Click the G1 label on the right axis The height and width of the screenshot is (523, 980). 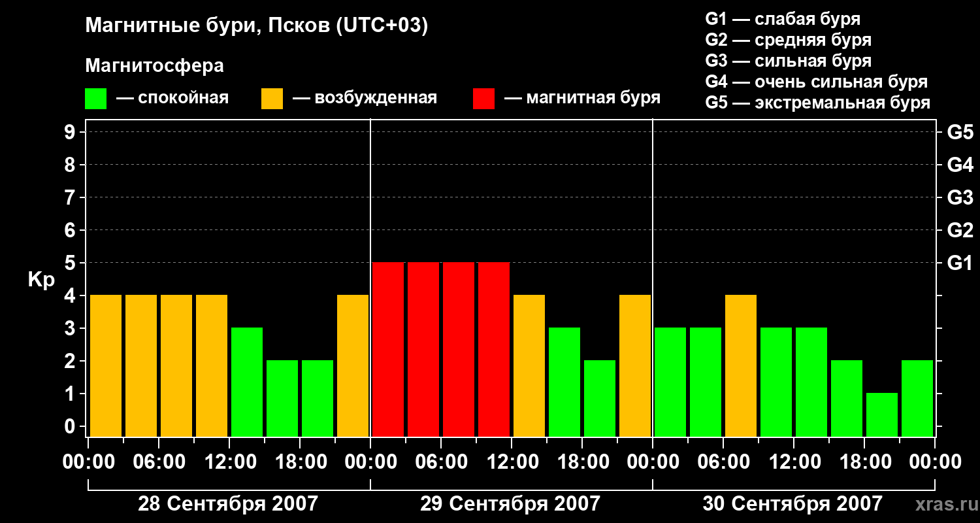(960, 263)
